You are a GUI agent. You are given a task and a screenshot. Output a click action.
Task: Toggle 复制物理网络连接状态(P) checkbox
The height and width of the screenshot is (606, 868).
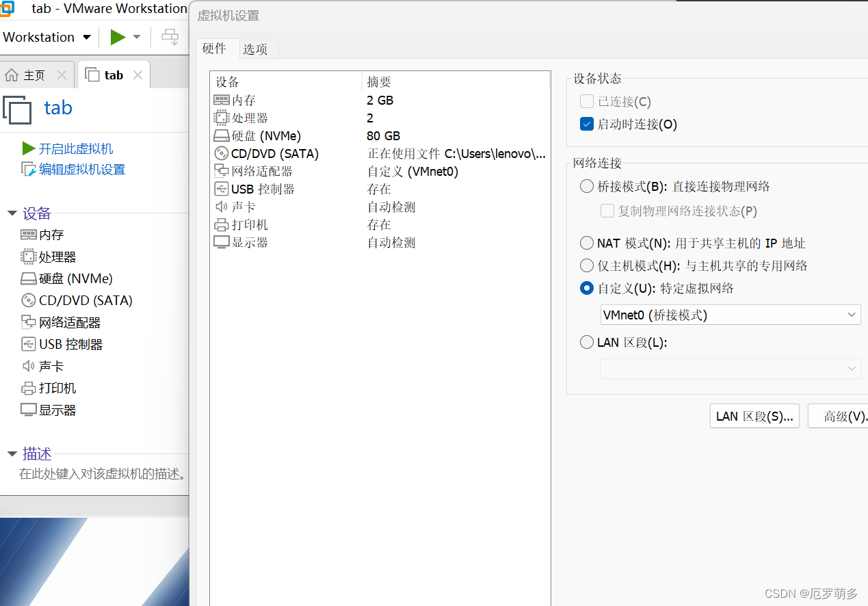(x=607, y=211)
